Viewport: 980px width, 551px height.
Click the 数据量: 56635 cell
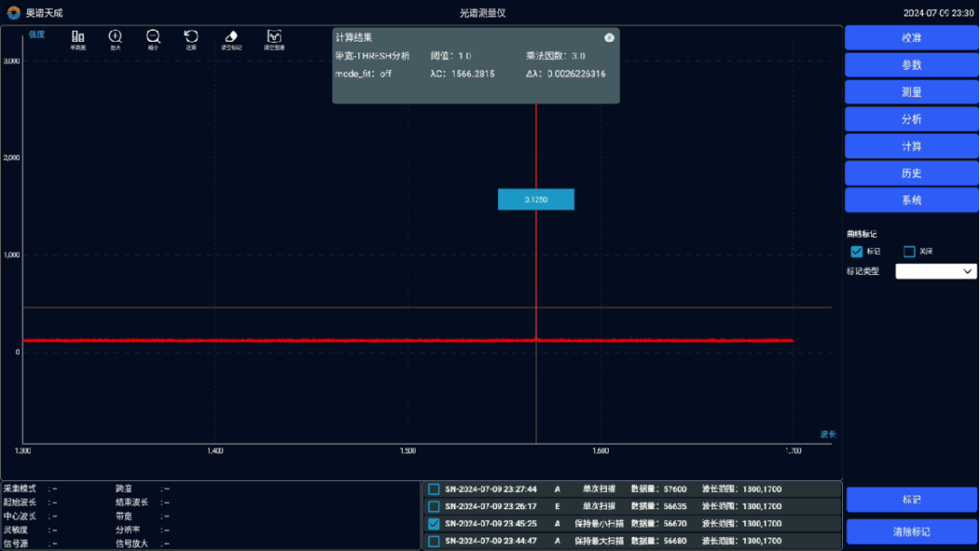pos(659,507)
